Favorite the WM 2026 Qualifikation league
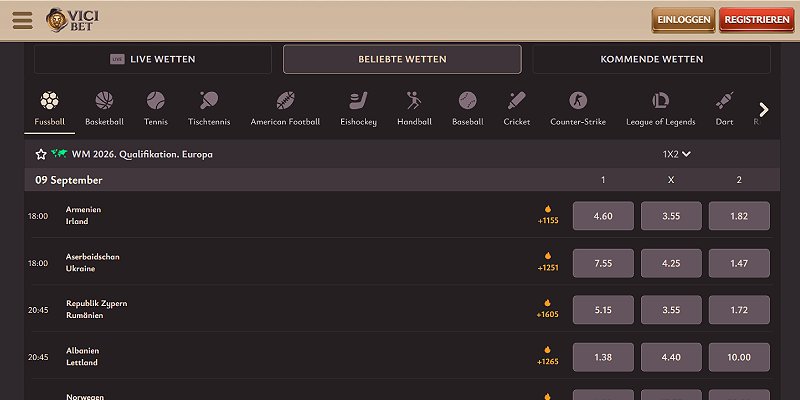The image size is (800, 400). pos(41,155)
